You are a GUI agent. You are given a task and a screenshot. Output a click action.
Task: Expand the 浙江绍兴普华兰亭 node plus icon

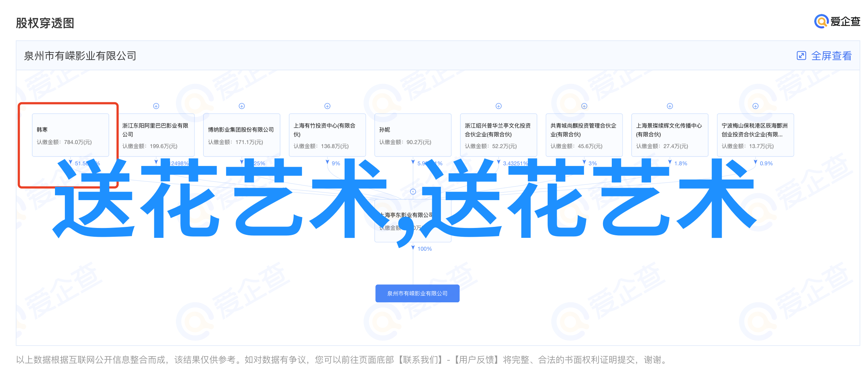tap(499, 106)
